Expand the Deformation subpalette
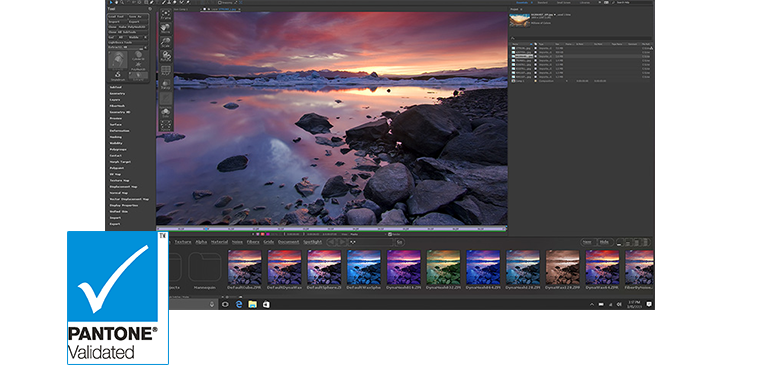The width and height of the screenshot is (760, 365). click(x=119, y=131)
